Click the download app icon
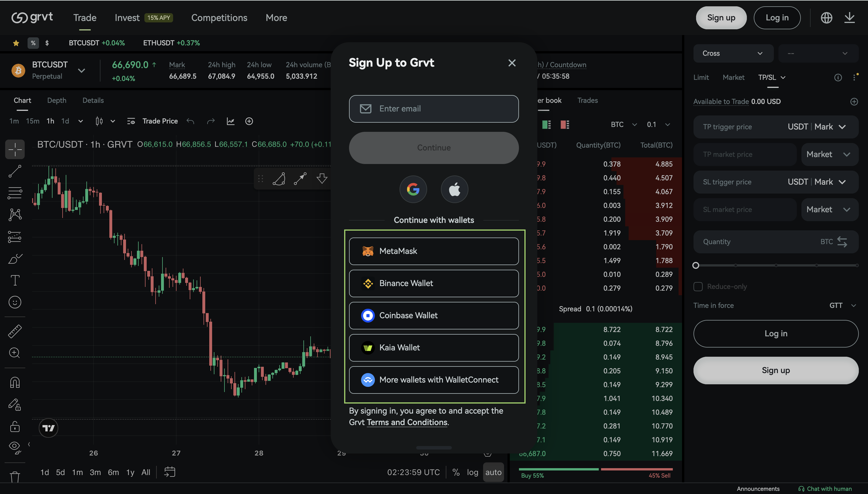The height and width of the screenshot is (494, 868). coord(850,18)
